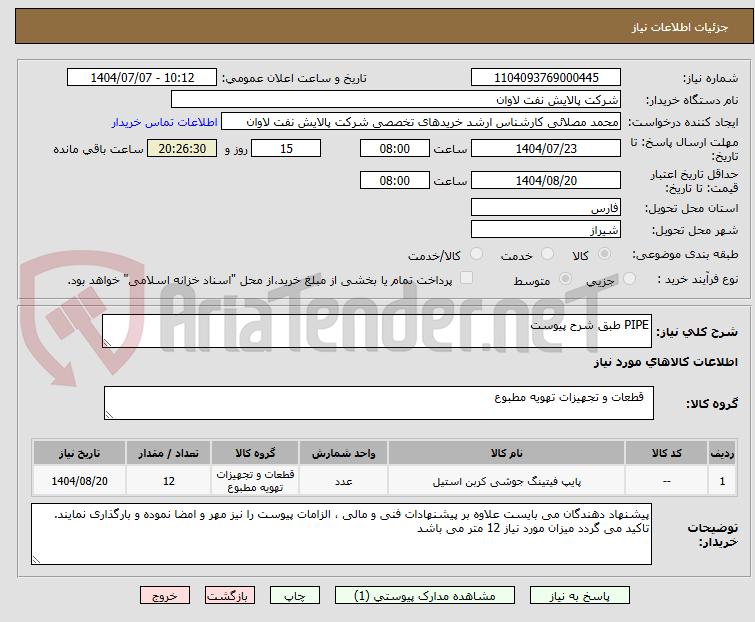The height and width of the screenshot is (622, 755).
Task: Click the 'واحد شمارش' column header
Action: [x=343, y=453]
